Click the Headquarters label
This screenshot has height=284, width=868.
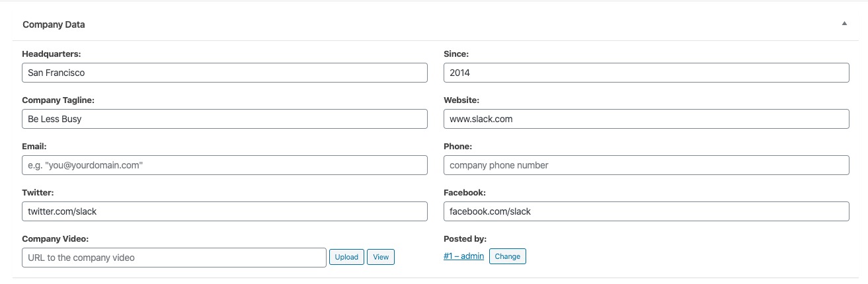[52, 53]
